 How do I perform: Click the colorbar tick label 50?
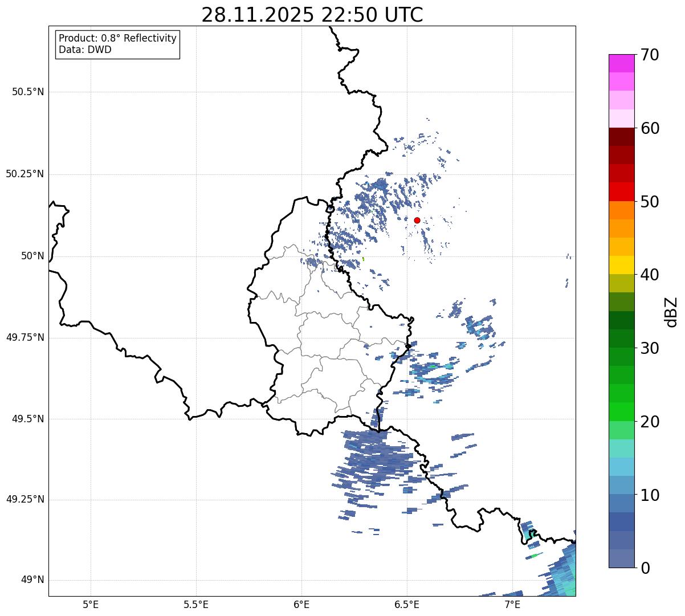tap(649, 202)
